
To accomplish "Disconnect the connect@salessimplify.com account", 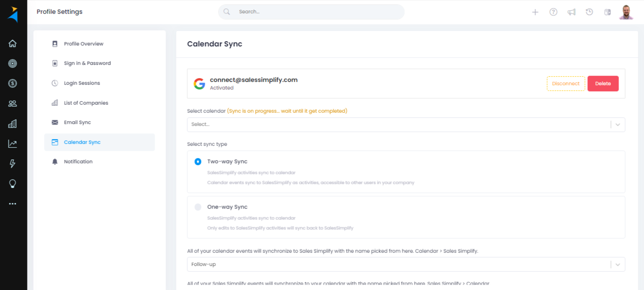I will point(566,83).
